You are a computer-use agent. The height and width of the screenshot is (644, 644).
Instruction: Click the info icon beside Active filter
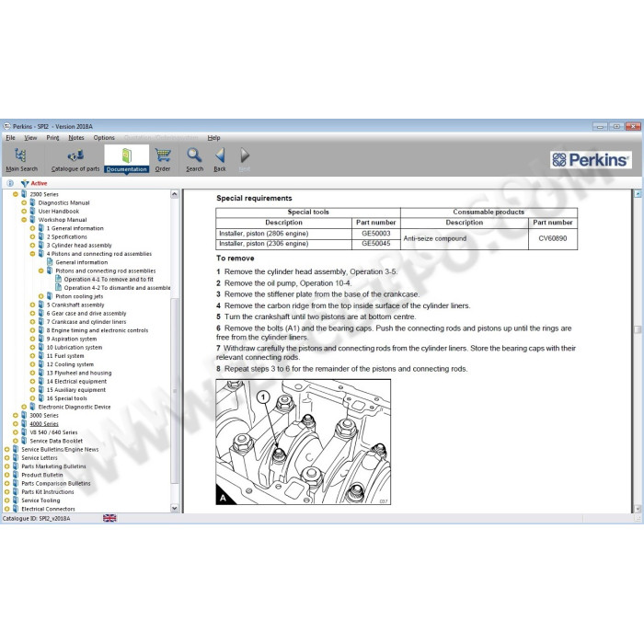click(10, 183)
